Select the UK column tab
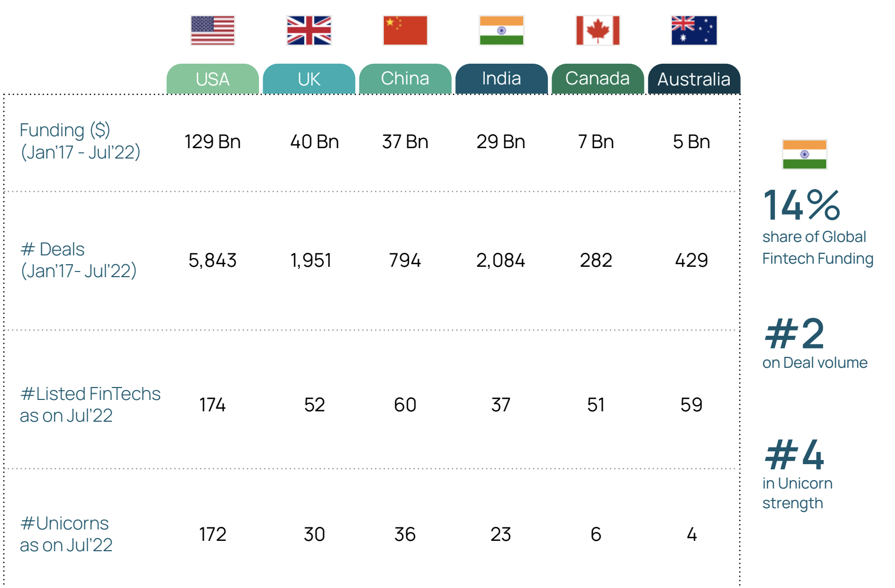 click(x=309, y=79)
